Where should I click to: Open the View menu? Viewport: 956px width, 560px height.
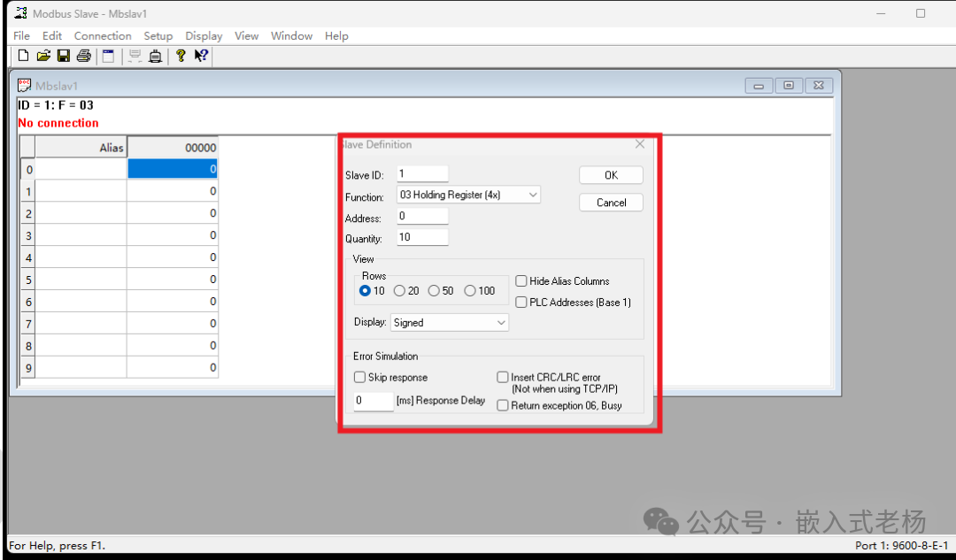246,36
